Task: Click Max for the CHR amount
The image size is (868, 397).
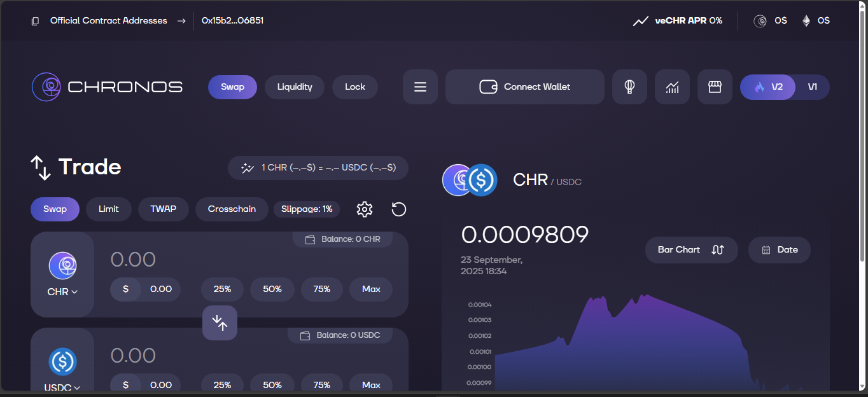Action: tap(371, 289)
